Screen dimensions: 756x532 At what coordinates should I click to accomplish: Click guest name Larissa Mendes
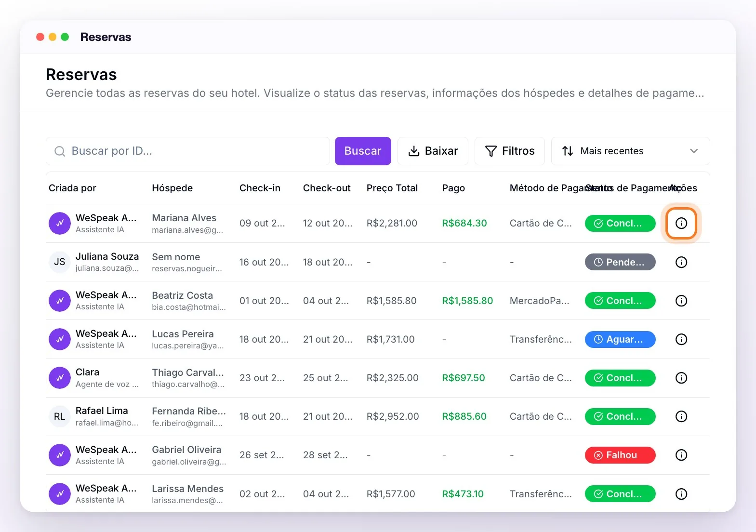click(187, 489)
